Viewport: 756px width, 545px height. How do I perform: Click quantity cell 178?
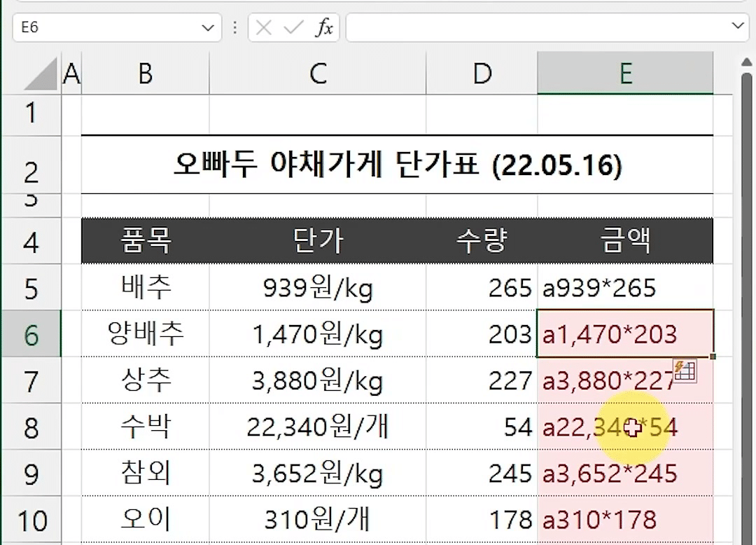(x=482, y=520)
